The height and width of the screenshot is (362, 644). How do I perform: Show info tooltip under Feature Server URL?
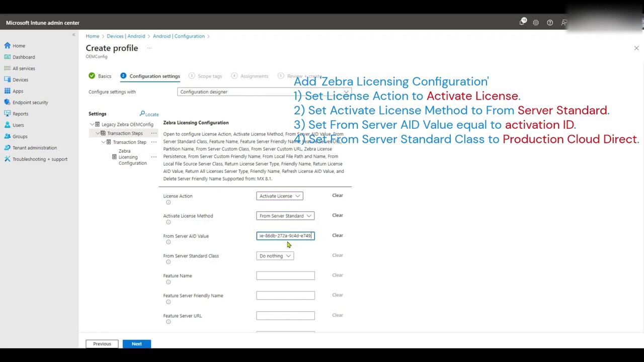click(169, 322)
